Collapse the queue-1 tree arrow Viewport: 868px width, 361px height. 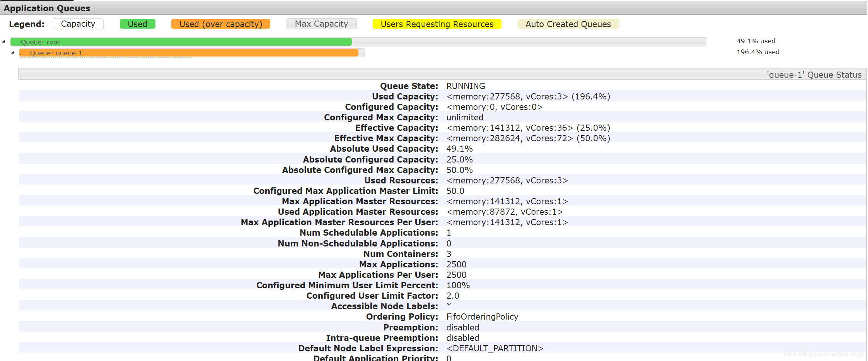13,52
